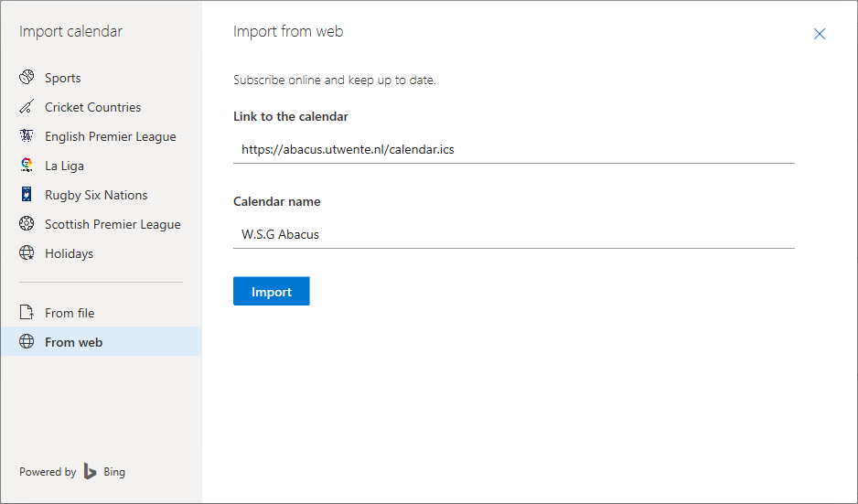Choose the La Liga logo icon
The image size is (858, 504).
[x=27, y=166]
